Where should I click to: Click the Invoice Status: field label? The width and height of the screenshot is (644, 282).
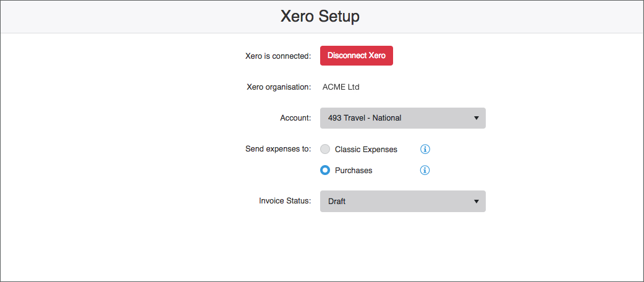click(285, 202)
